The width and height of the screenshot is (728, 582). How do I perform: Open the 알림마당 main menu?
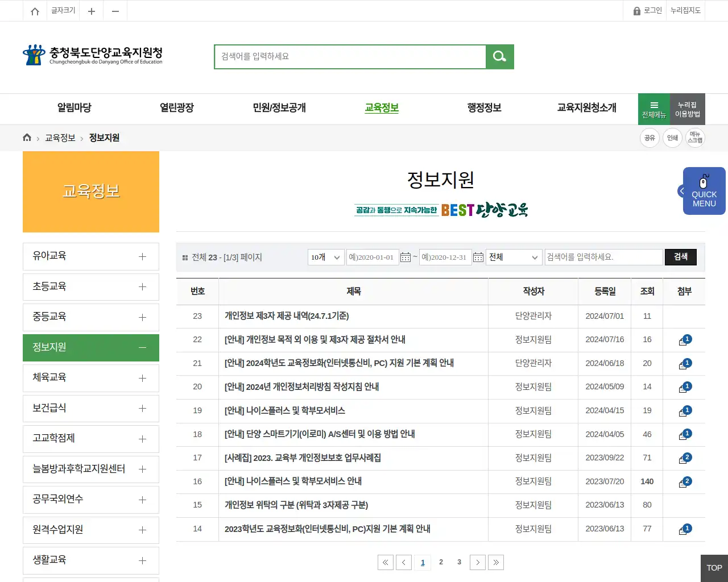[x=74, y=108]
